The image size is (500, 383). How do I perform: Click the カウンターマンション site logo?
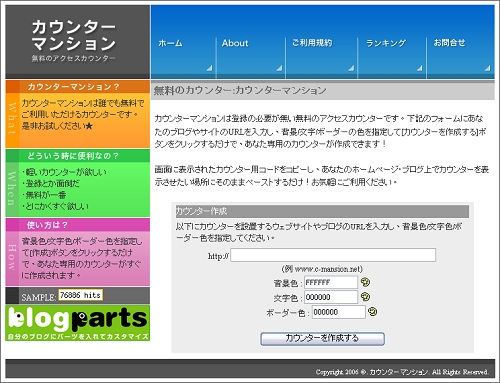point(74,35)
